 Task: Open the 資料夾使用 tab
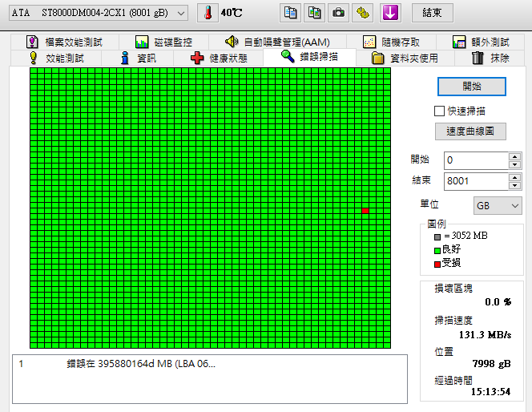(x=405, y=59)
